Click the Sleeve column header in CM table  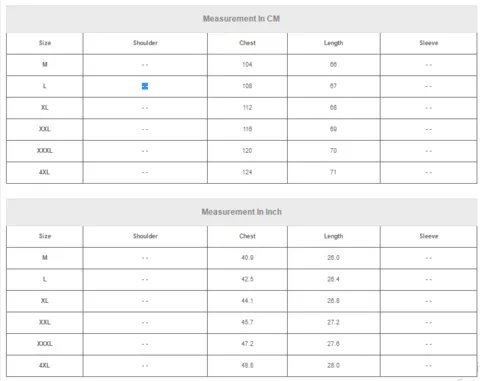(429, 43)
